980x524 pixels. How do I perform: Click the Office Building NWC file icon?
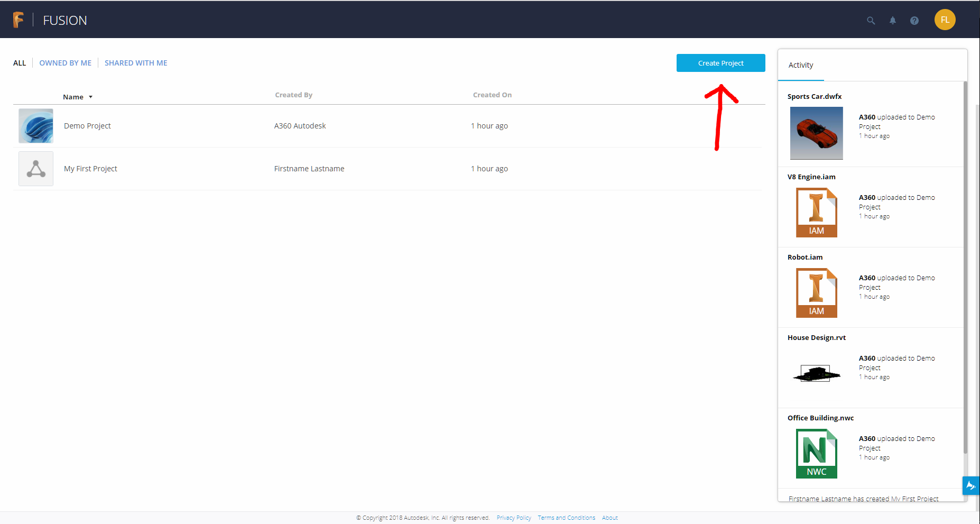click(x=816, y=454)
